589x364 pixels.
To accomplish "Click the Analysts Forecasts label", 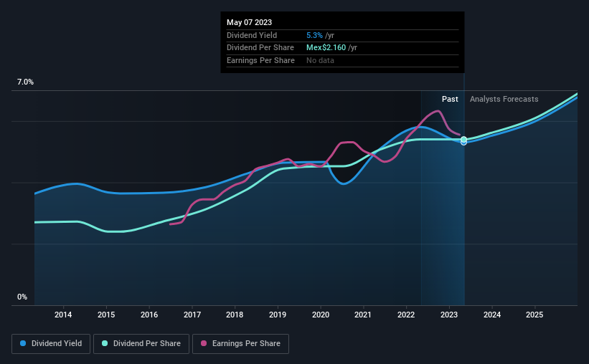I will [x=504, y=99].
